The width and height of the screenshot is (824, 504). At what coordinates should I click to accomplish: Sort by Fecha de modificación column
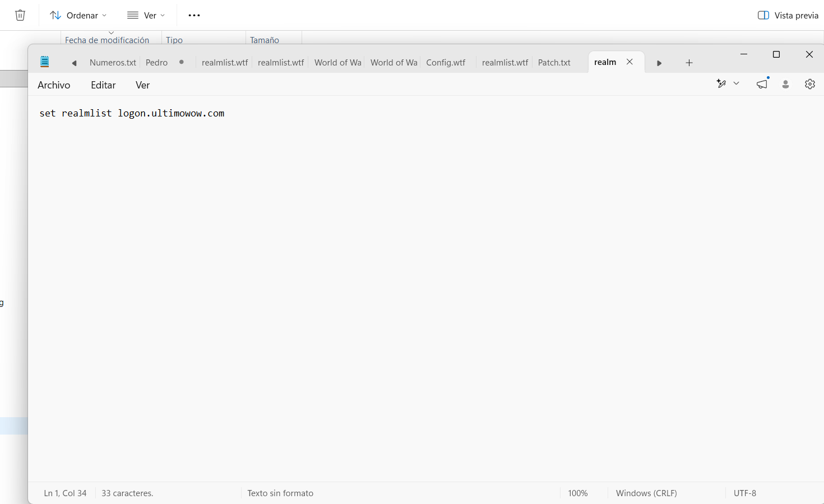[107, 40]
